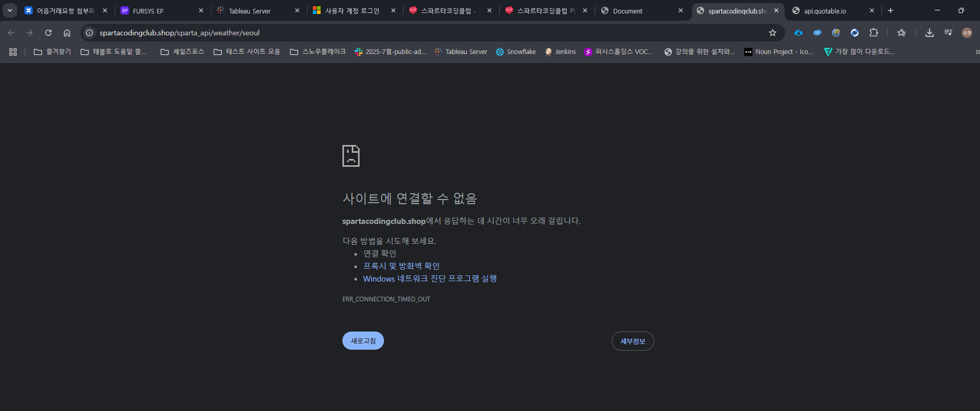Open the Noun Project bookmark
The height and width of the screenshot is (411, 980).
point(778,52)
